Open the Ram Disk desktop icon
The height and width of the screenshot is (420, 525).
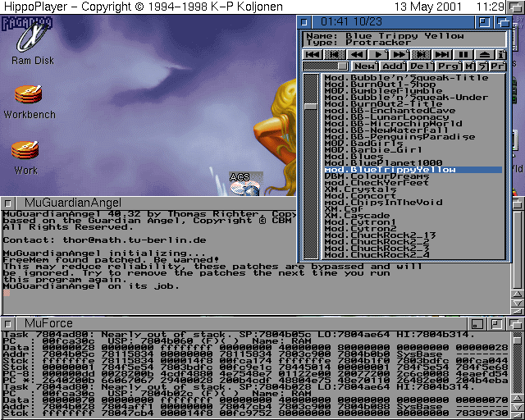click(33, 42)
